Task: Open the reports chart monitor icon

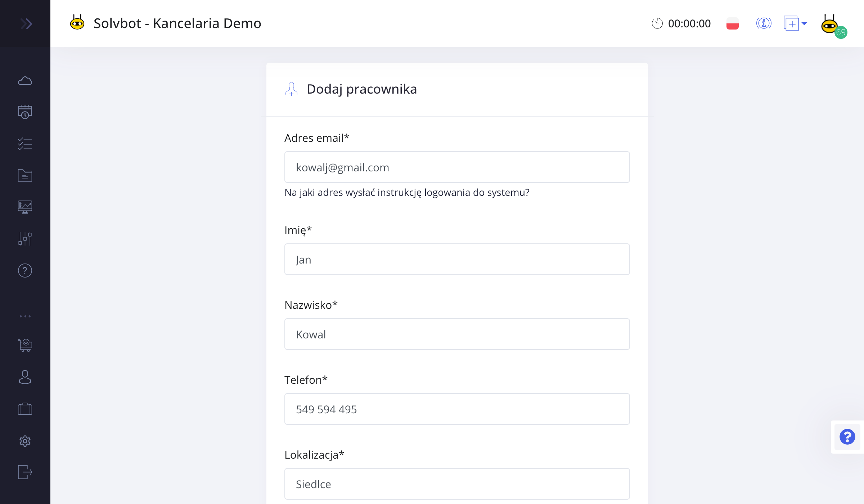Action: pos(25,207)
